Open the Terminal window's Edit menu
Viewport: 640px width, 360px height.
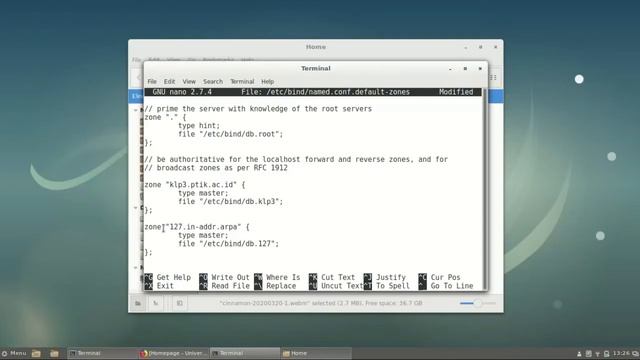click(x=169, y=82)
